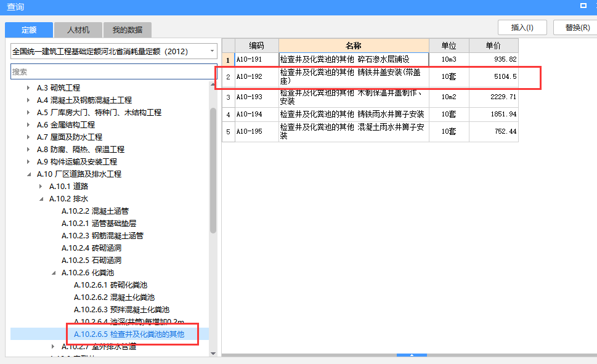The image size is (597, 364).
Task: Open the quota library dropdown (河北省消耗量定额 2012)
Action: 212,51
